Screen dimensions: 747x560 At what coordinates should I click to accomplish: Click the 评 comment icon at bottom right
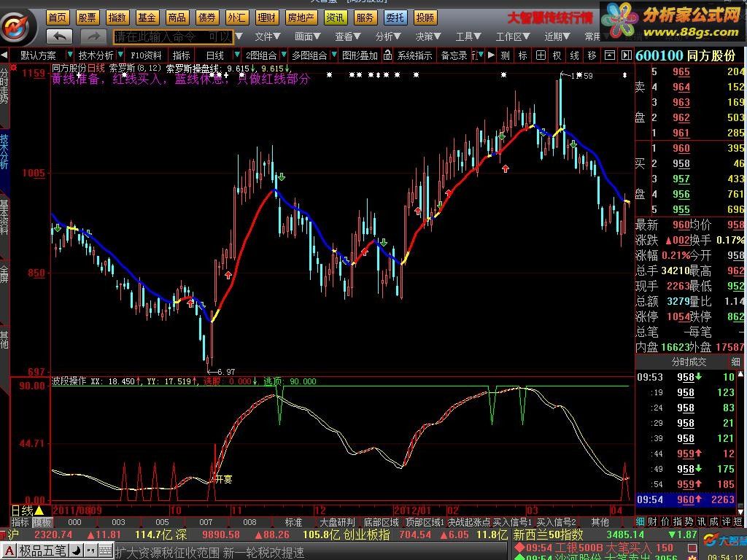coord(726,522)
